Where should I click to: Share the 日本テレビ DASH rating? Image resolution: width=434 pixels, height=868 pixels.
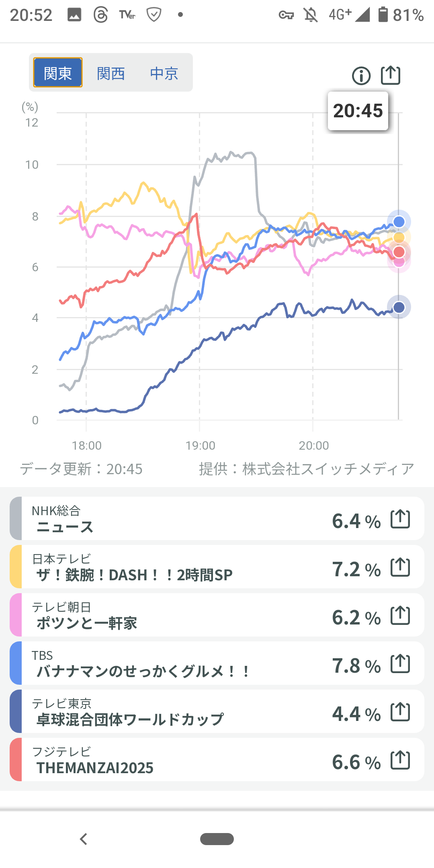[400, 567]
